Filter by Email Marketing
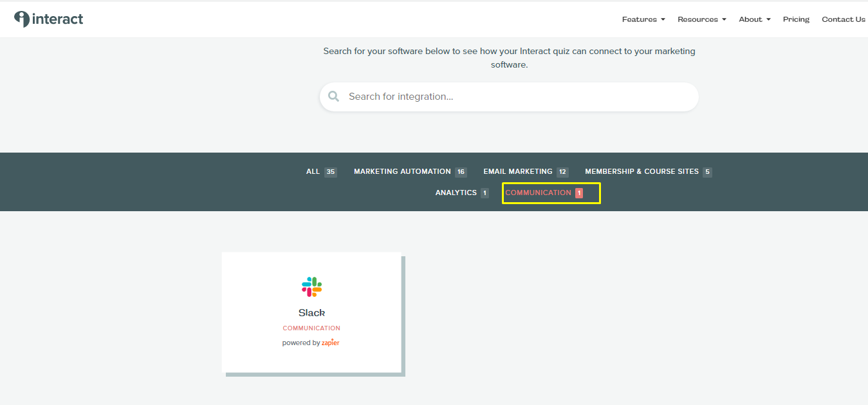 pyautogui.click(x=526, y=172)
